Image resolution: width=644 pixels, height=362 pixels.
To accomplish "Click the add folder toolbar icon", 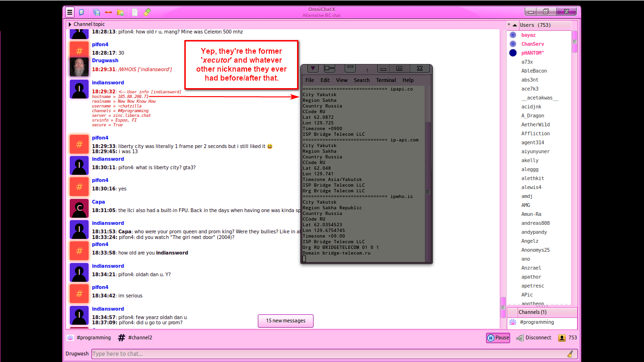I will pyautogui.click(x=120, y=12).
